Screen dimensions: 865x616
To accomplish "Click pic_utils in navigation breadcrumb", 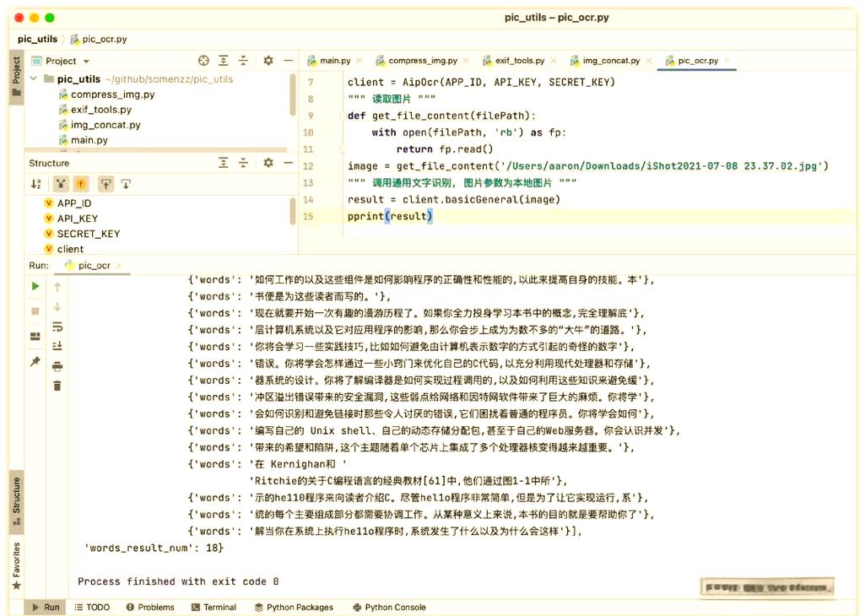I will pyautogui.click(x=37, y=39).
